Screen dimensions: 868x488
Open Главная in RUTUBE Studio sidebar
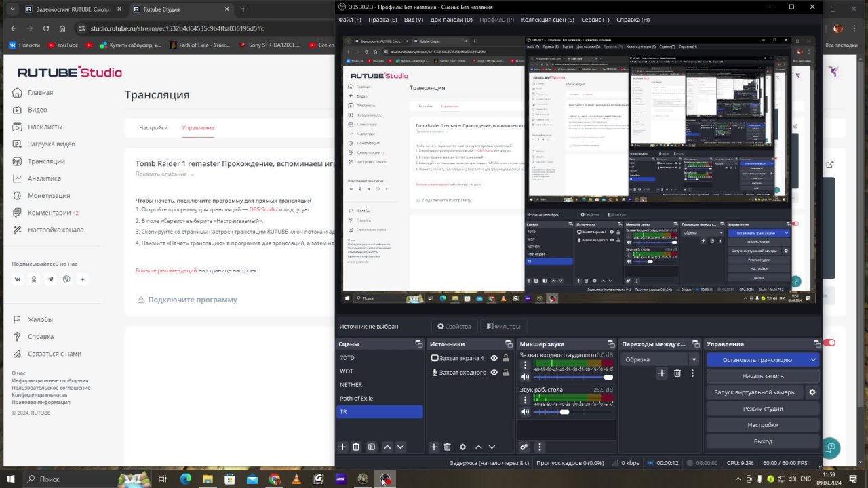(x=40, y=92)
